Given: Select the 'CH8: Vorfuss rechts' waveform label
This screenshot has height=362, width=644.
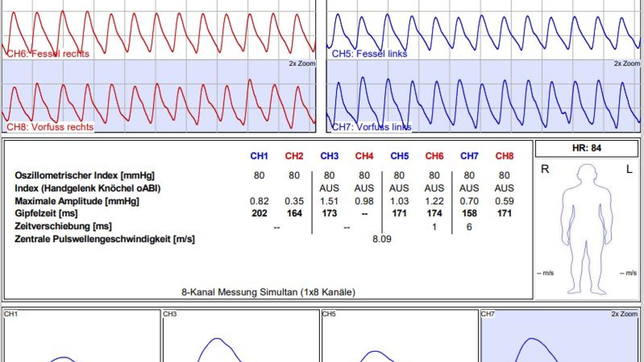Looking at the screenshot, I should click(50, 127).
